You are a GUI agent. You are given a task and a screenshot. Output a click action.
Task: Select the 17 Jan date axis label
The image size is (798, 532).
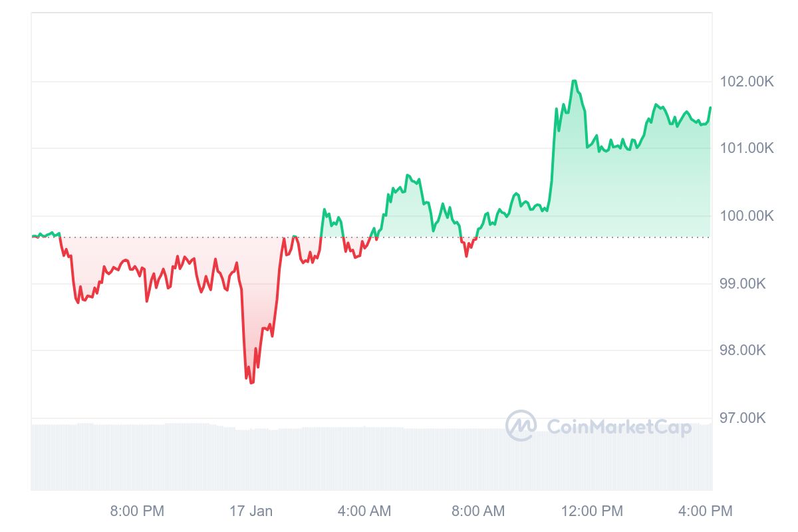point(251,511)
